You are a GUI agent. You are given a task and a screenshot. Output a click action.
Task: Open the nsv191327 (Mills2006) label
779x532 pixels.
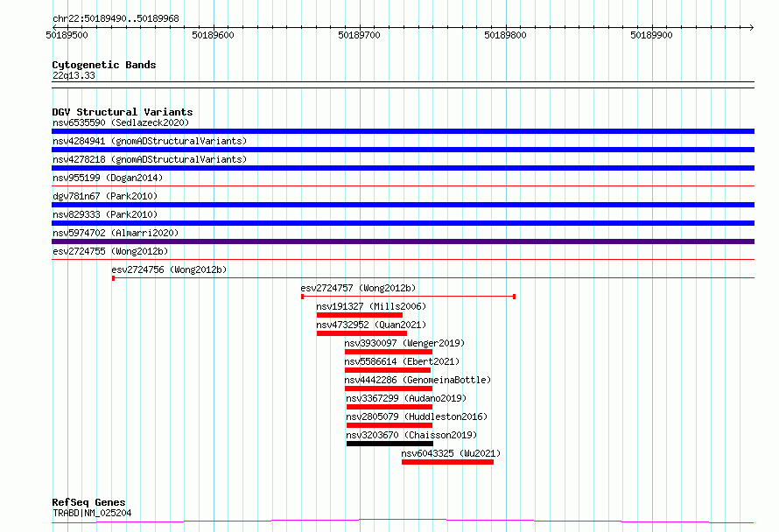tap(371, 306)
